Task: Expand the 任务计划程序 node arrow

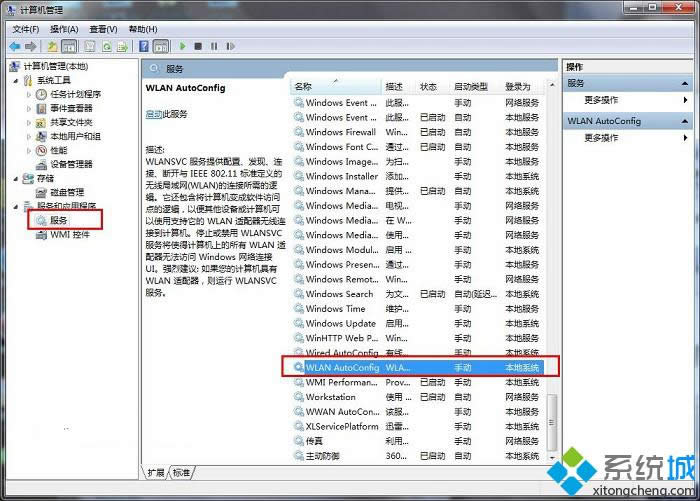Action: (x=29, y=95)
